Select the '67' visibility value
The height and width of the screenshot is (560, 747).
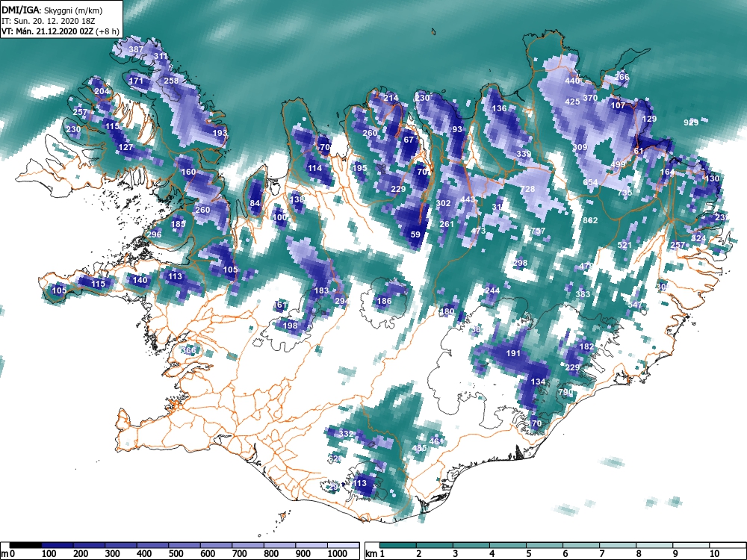[x=409, y=140]
